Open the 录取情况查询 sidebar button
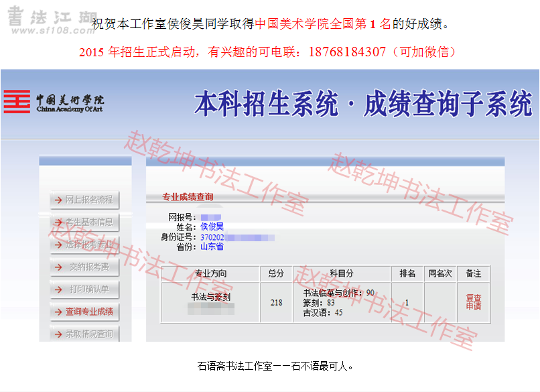This screenshot has height=392, width=540. [84, 334]
